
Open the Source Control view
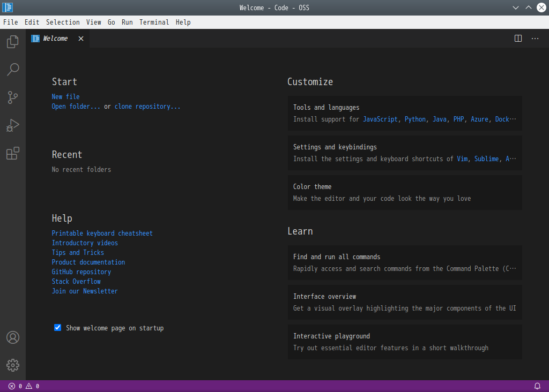coord(13,97)
